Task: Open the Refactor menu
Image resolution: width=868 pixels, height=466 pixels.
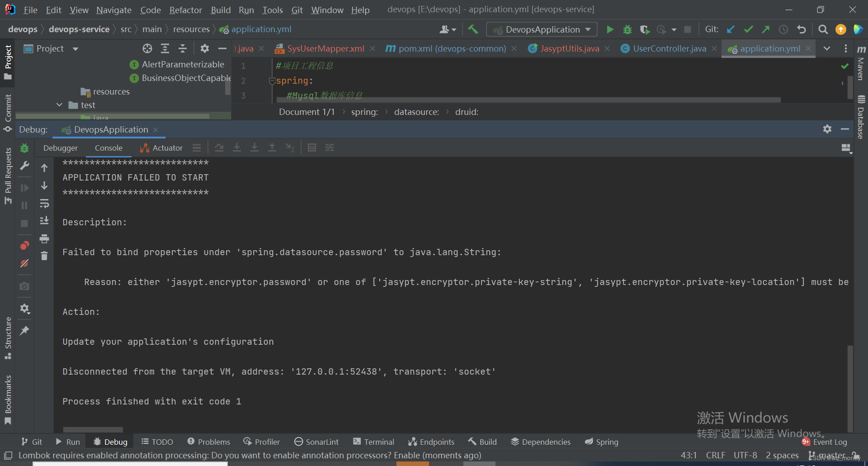Action: [x=185, y=10]
